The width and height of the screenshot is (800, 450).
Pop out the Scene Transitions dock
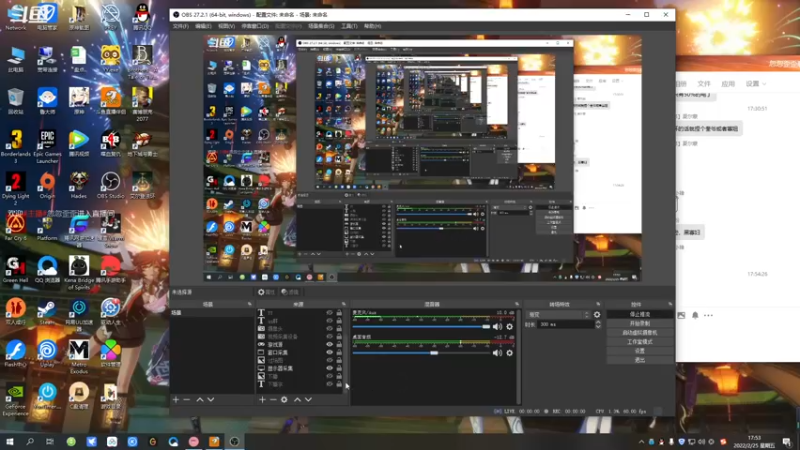[x=598, y=304]
